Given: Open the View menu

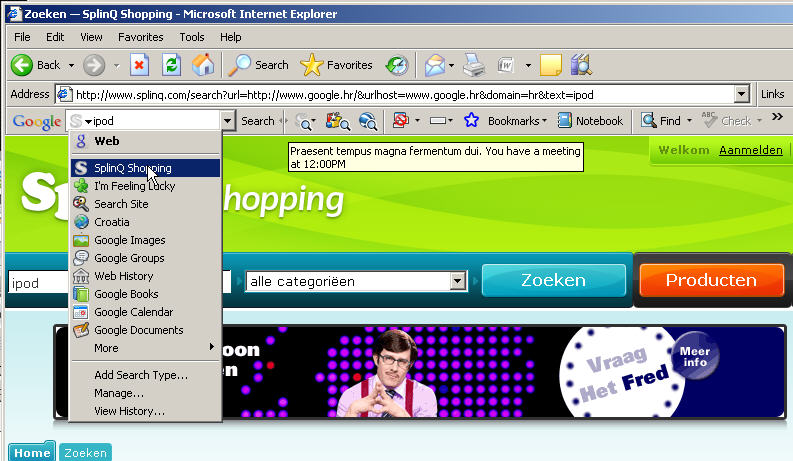Looking at the screenshot, I should click(91, 37).
